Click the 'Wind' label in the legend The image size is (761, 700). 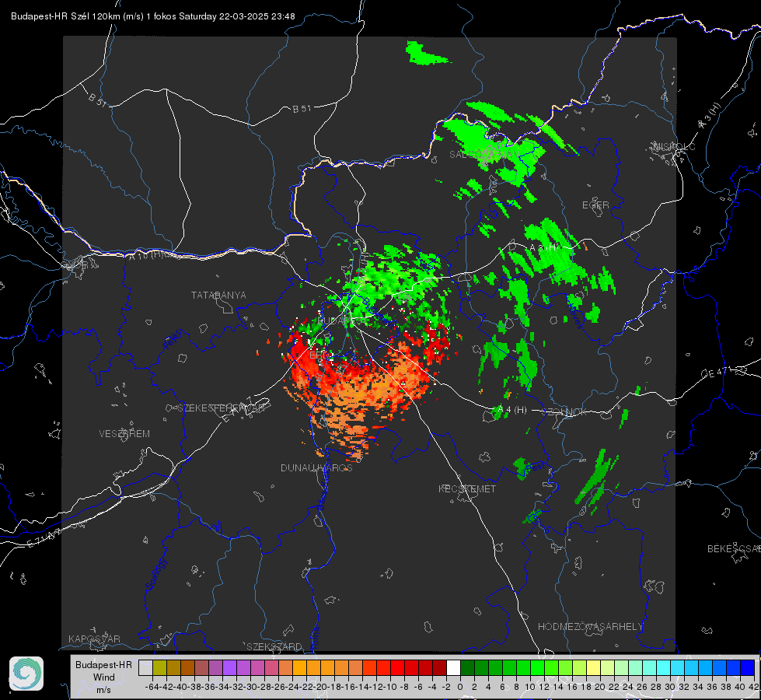pos(104,677)
